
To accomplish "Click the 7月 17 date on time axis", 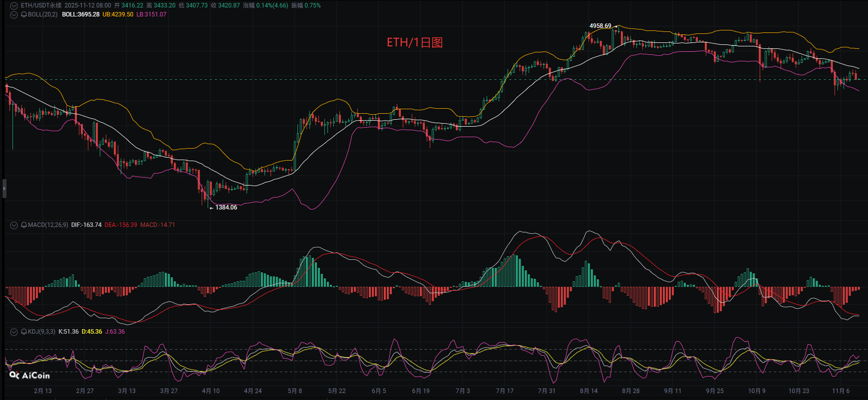I will (504, 391).
